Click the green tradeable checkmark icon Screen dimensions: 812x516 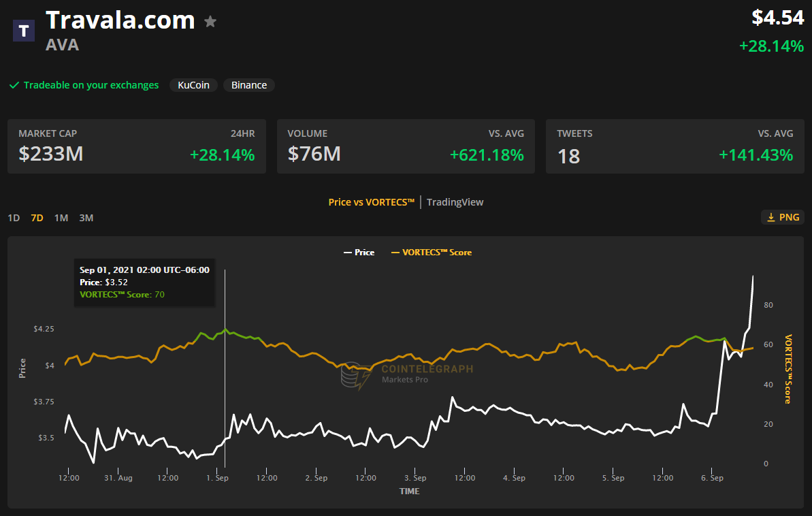(x=14, y=85)
